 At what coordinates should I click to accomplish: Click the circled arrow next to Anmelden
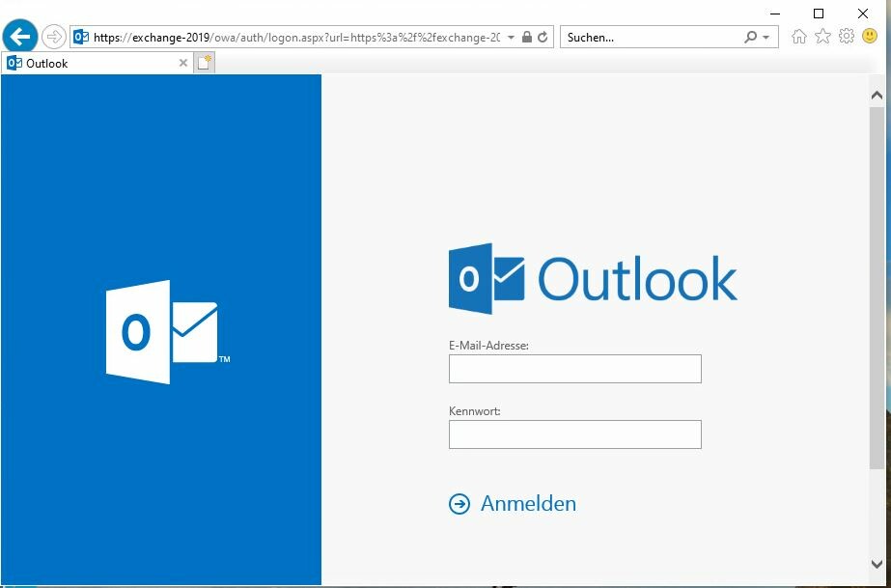coord(459,504)
